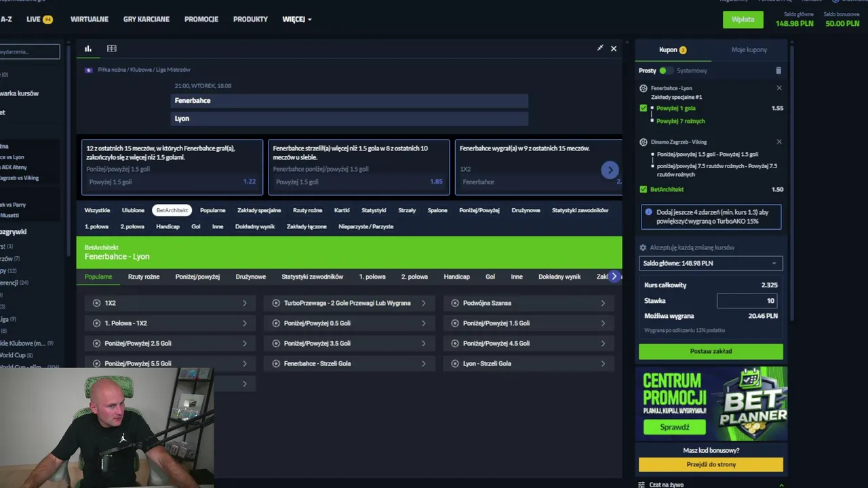Click the football icon next to Dinamo Zagrzeb - Viking

coord(644,142)
